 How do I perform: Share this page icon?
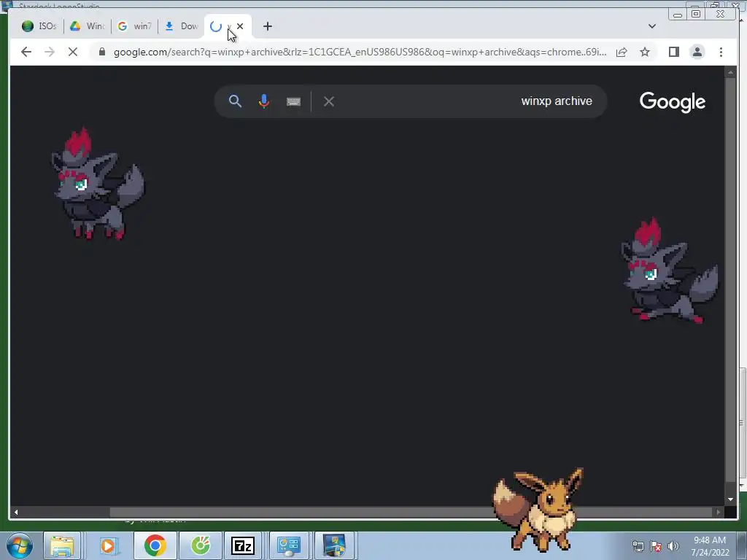[622, 52]
